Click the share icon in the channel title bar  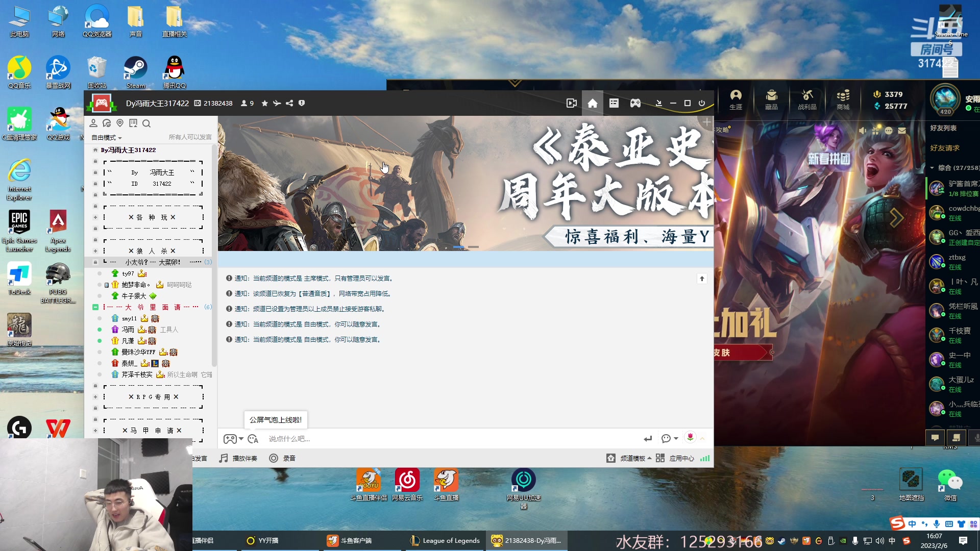pyautogui.click(x=289, y=103)
